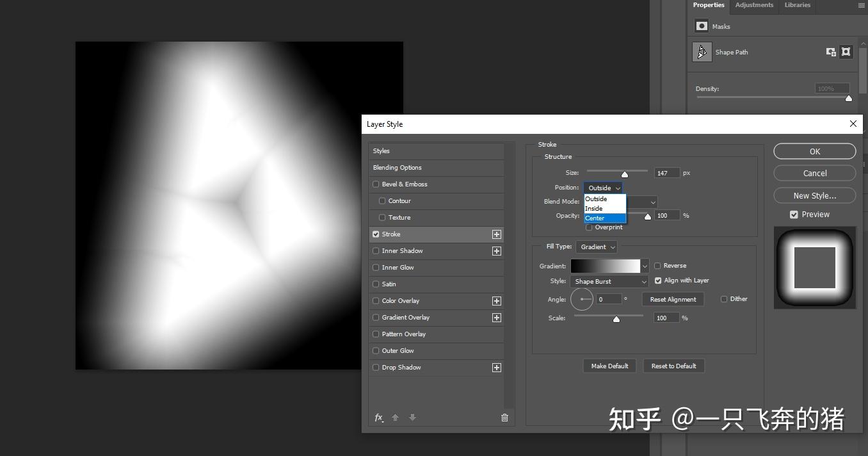The height and width of the screenshot is (456, 868).
Task: Click the gradient preview strip
Action: click(x=605, y=265)
